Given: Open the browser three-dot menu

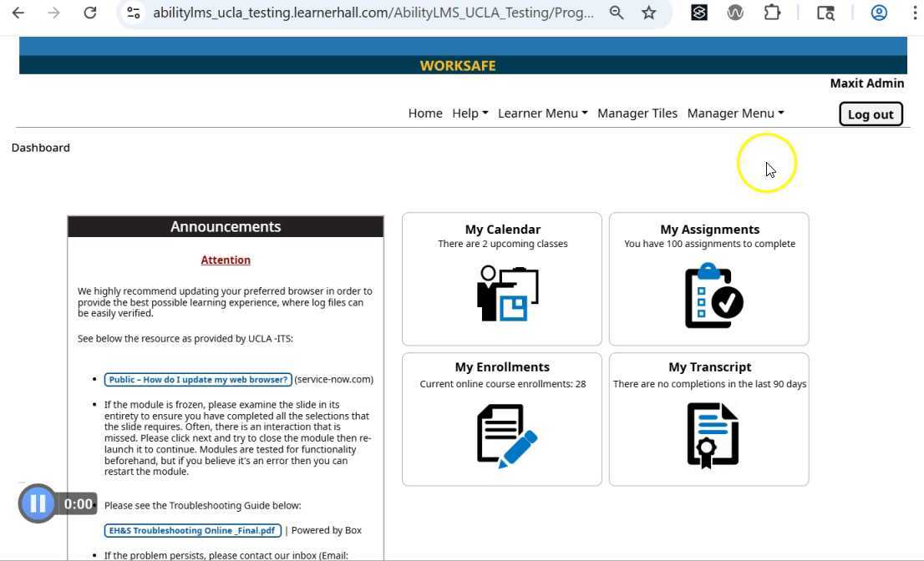Looking at the screenshot, I should [x=915, y=13].
